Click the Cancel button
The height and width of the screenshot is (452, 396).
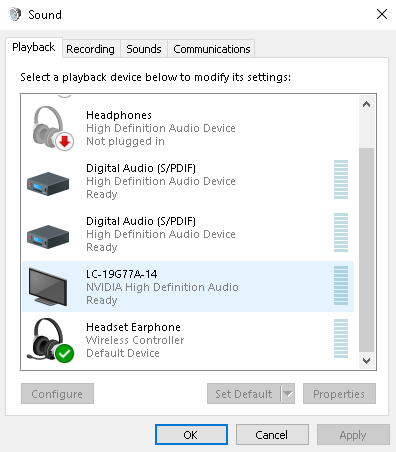(272, 434)
